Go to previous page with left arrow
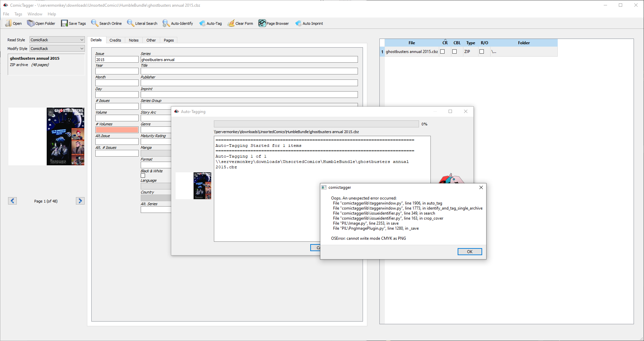The height and width of the screenshot is (341, 644). (12, 201)
